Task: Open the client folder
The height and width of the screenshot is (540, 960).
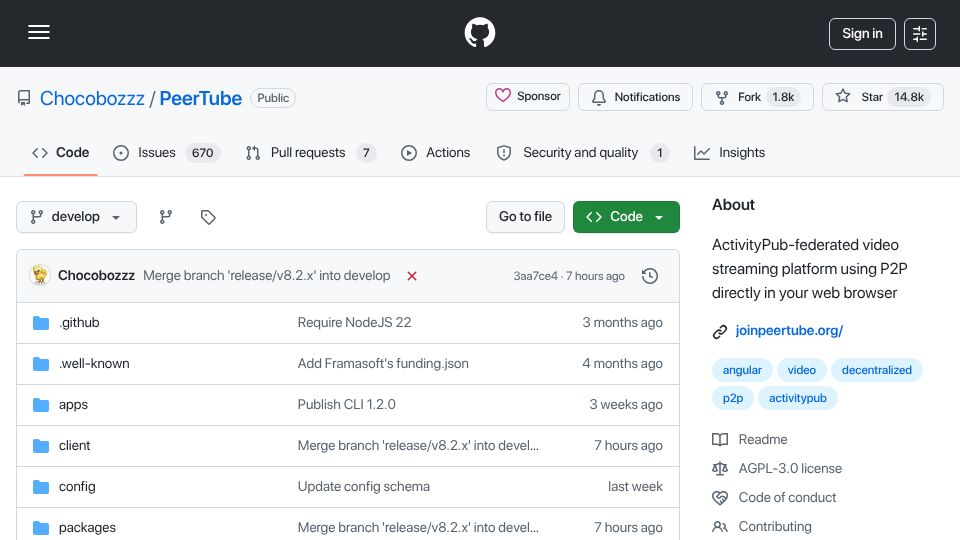Action: 75,446
